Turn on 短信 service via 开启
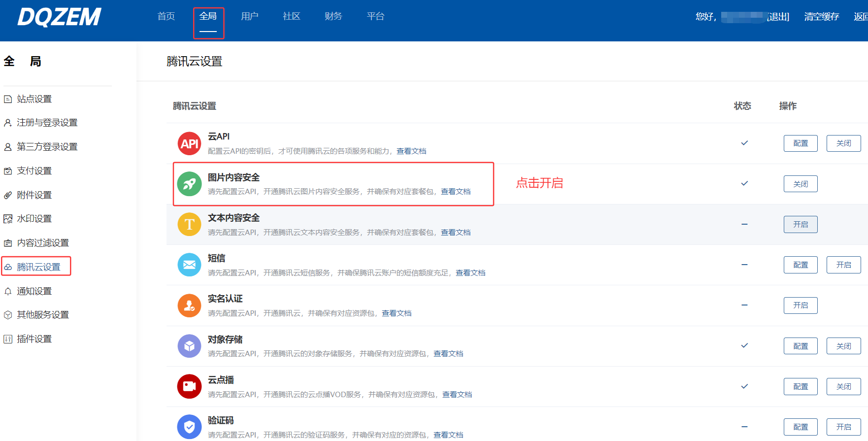Screen dimensions: 868x441 click(843, 265)
